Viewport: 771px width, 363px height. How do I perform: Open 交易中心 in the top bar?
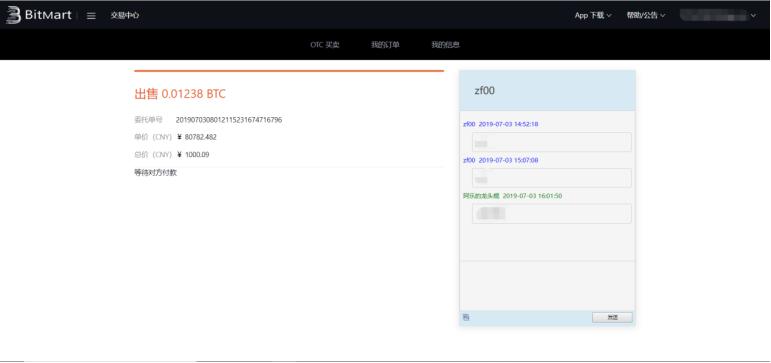(x=124, y=15)
